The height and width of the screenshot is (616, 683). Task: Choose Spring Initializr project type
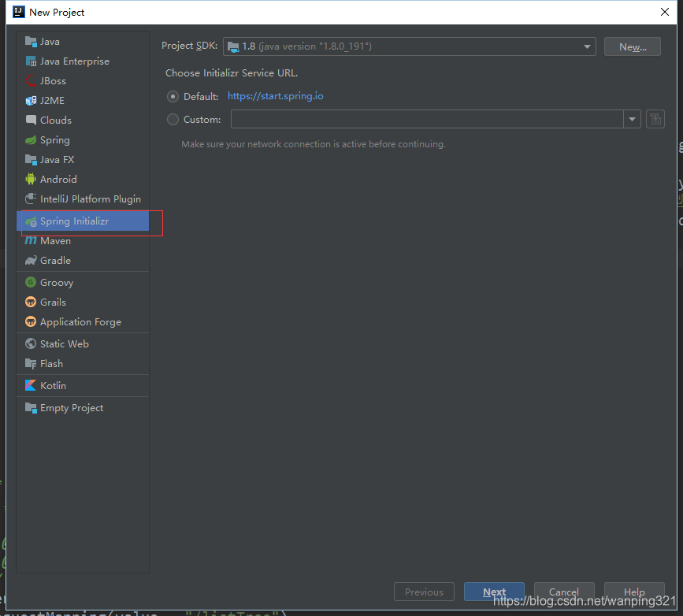(x=83, y=221)
